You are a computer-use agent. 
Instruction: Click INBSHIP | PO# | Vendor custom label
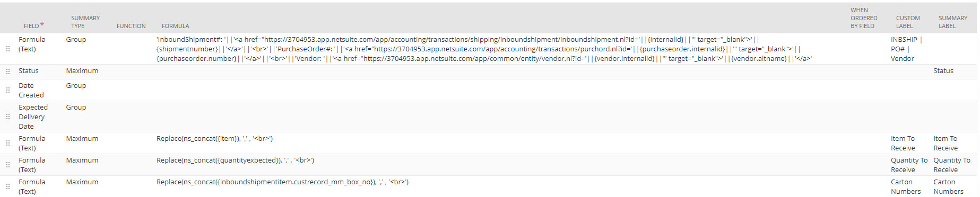point(906,49)
